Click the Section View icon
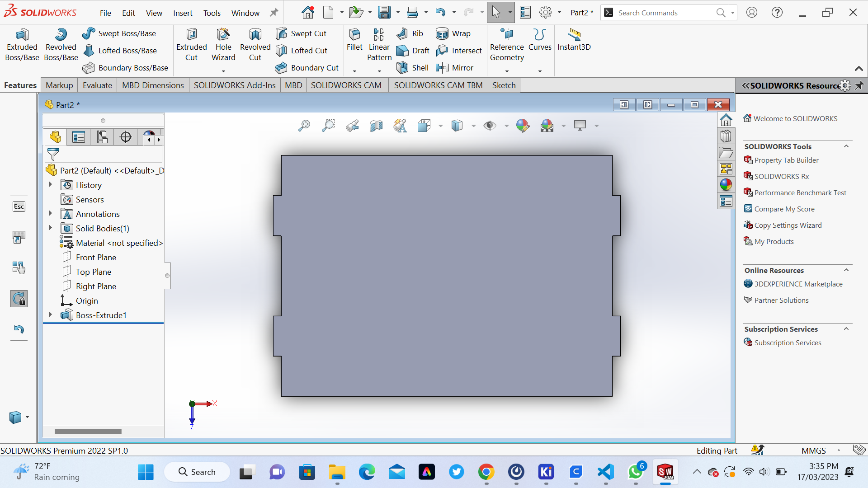The width and height of the screenshot is (868, 488). (376, 126)
